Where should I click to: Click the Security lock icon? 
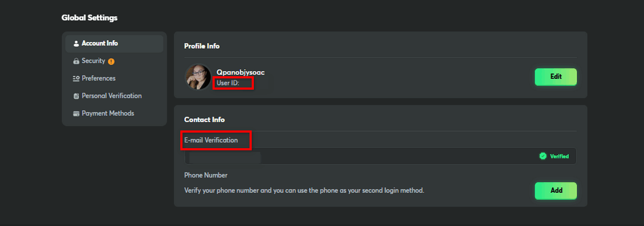point(76,61)
